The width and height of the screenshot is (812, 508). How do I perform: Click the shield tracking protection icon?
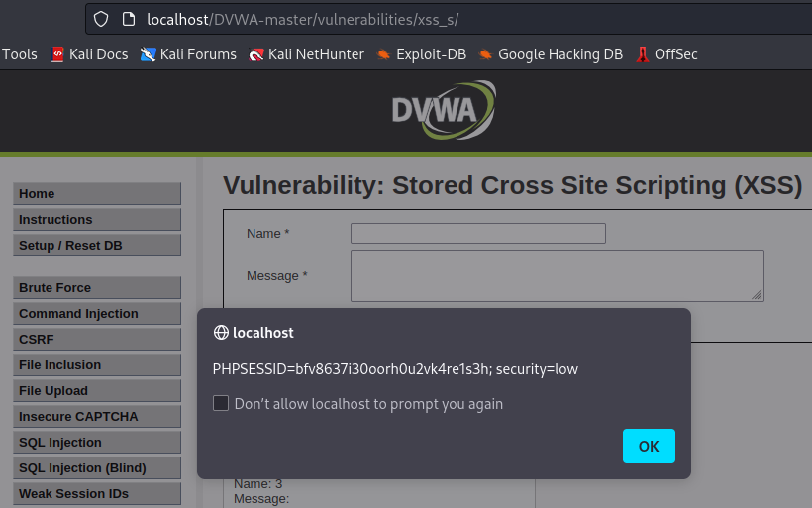coord(101,19)
